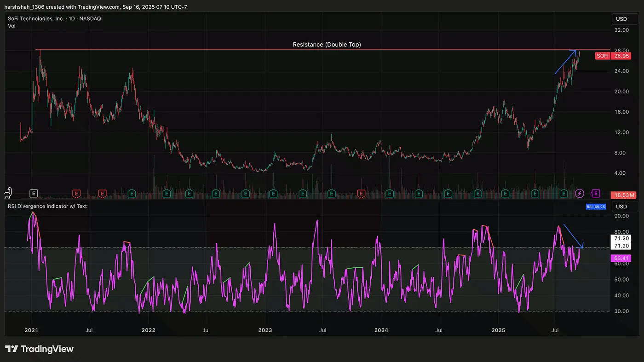Click the purple lightning bolt event icon
The height and width of the screenshot is (362, 644).
coord(580,194)
